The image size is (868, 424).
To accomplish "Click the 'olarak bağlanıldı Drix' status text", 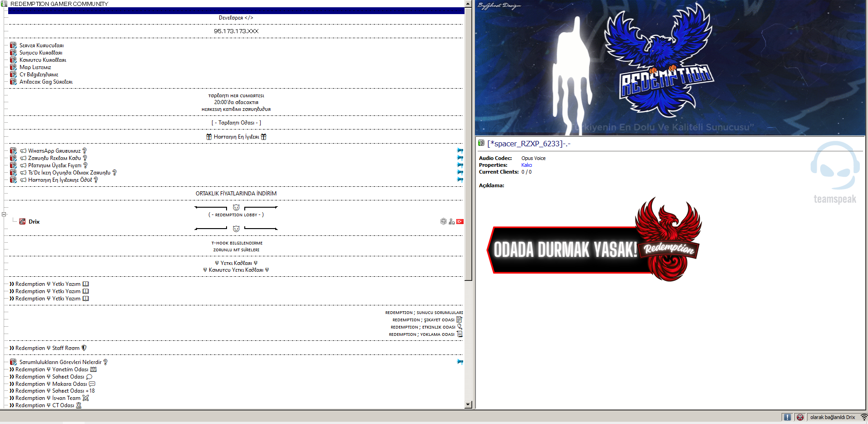I will pos(833,417).
